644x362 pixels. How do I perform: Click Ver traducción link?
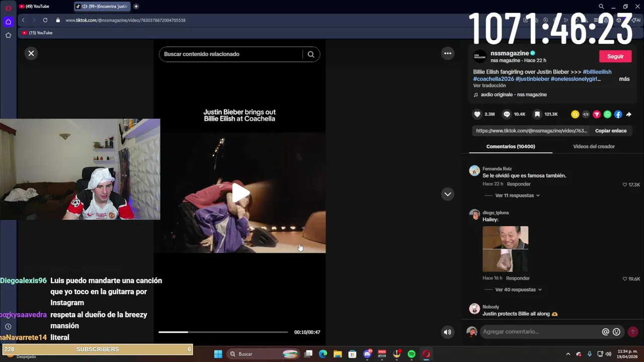coord(490,85)
